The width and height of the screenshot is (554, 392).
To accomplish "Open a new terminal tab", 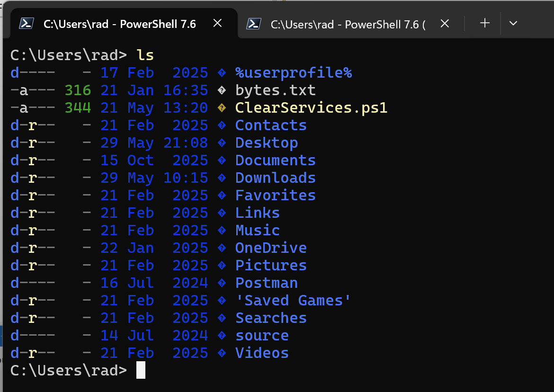I will pyautogui.click(x=485, y=23).
